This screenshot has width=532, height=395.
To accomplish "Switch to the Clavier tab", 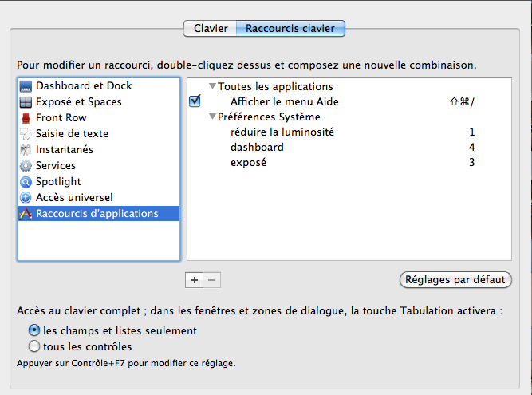I will tap(211, 28).
